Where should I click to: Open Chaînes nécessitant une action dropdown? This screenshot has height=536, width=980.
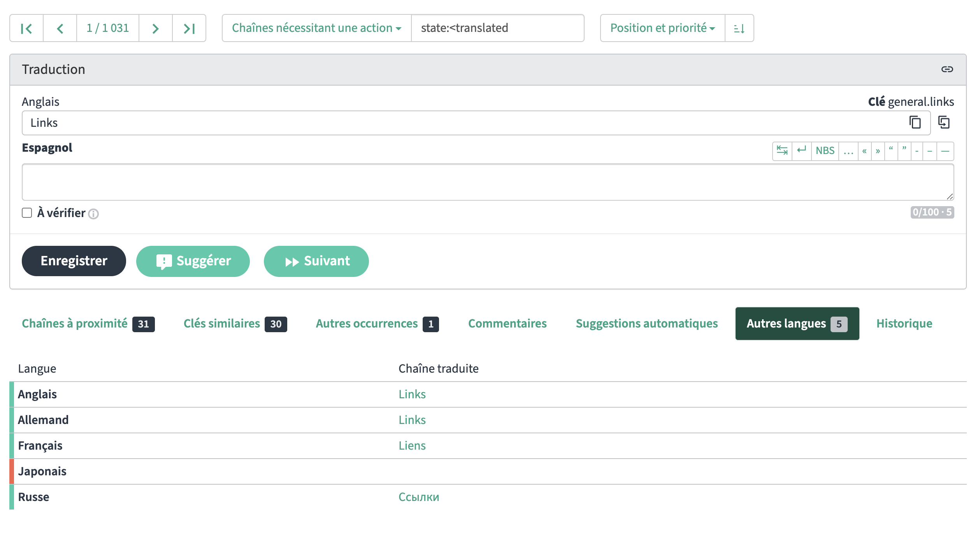pyautogui.click(x=317, y=28)
